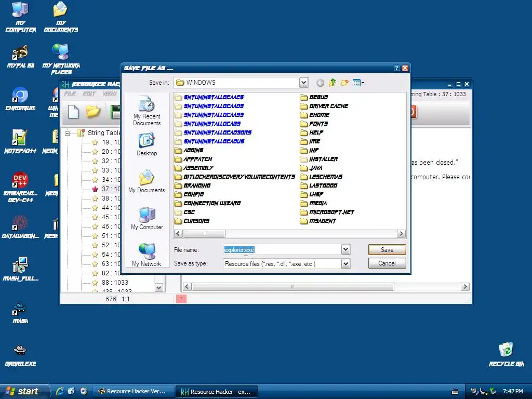Screen dimensions: 532x399
Task: Select tree item 19 in String Table
Action: (107, 142)
